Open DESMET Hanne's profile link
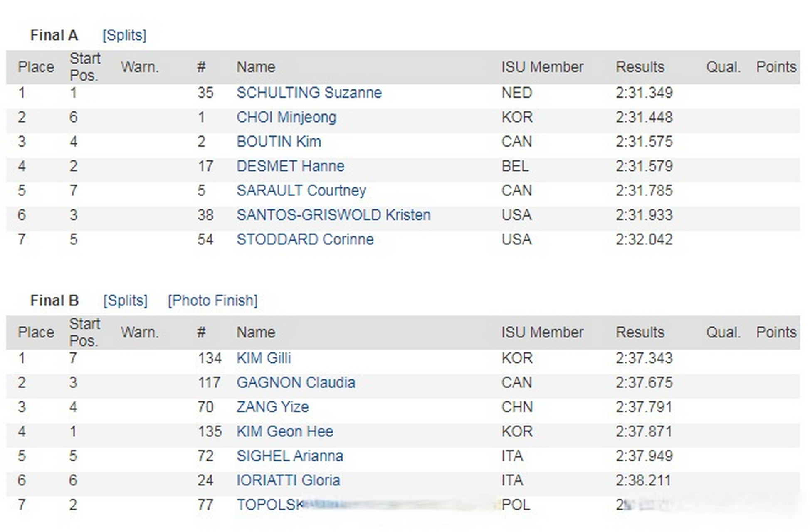Image resolution: width=810 pixels, height=532 pixels. (x=290, y=166)
